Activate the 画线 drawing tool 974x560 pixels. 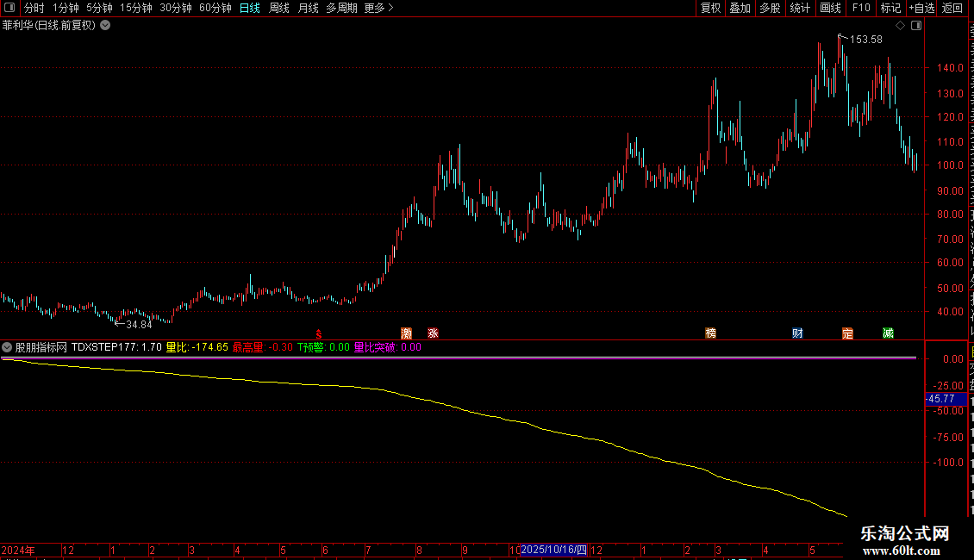point(831,8)
